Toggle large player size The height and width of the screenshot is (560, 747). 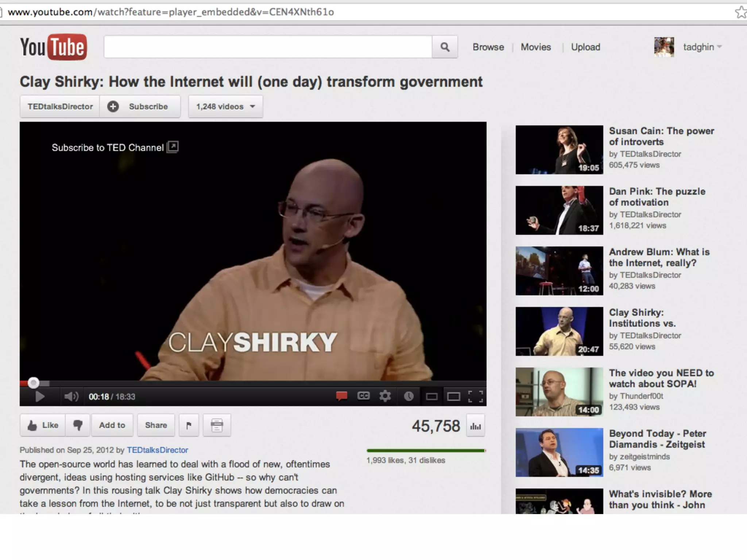(453, 396)
